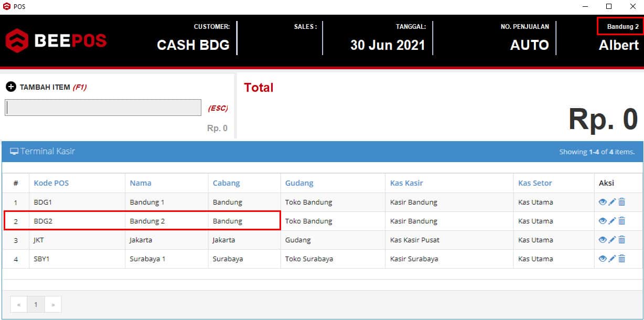This screenshot has width=644, height=320.
Task: Click the Terminal Kasir monitor icon
Action: click(14, 151)
